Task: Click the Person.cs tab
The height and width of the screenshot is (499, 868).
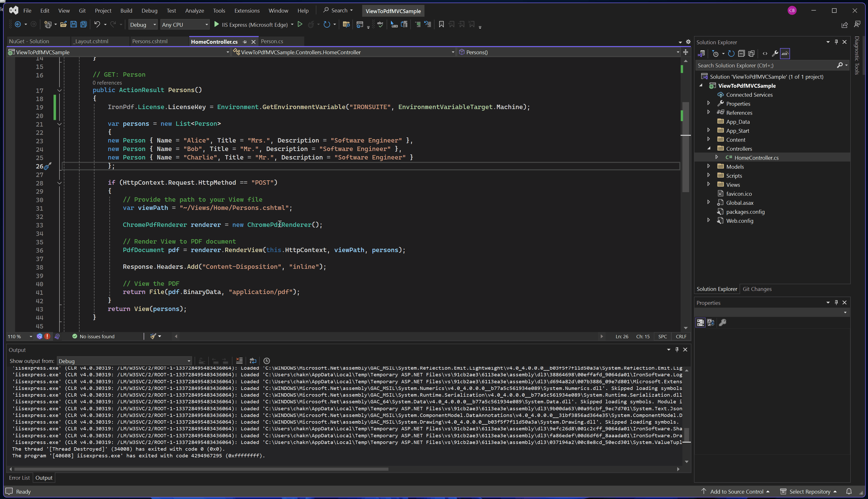Action: click(271, 41)
